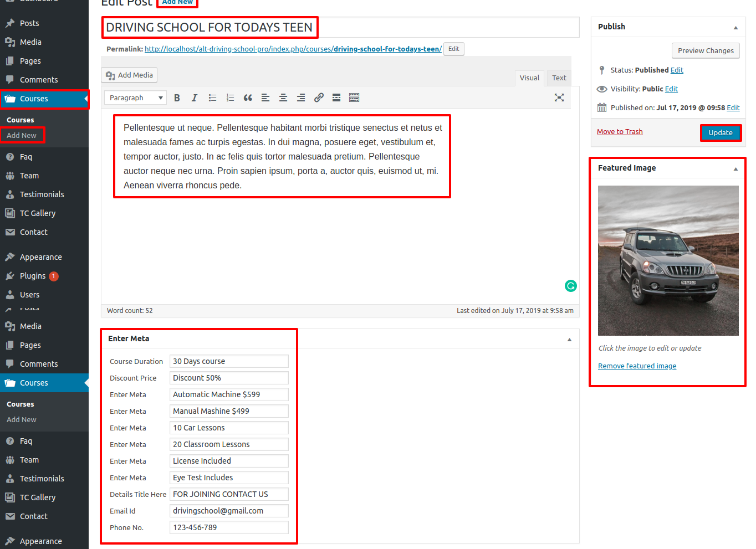This screenshot has height=549, width=756.
Task: Click field containing 20 Classroom Lessons
Action: (x=229, y=444)
